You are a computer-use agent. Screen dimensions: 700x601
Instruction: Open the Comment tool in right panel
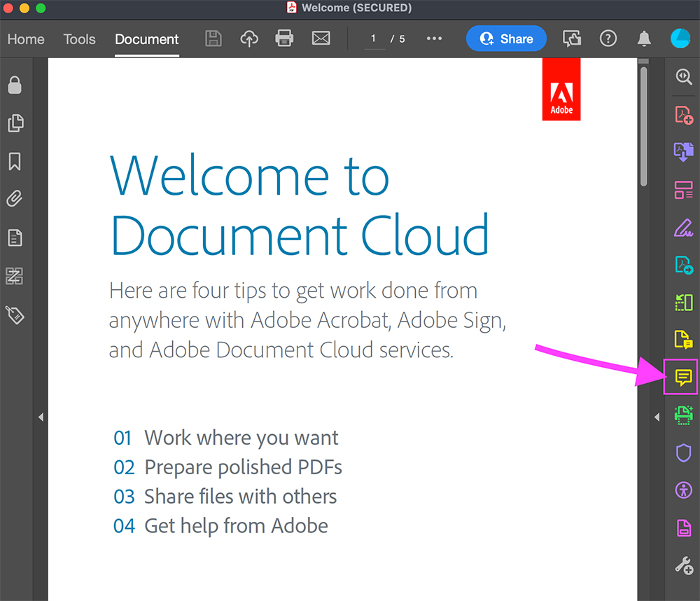[x=683, y=378]
